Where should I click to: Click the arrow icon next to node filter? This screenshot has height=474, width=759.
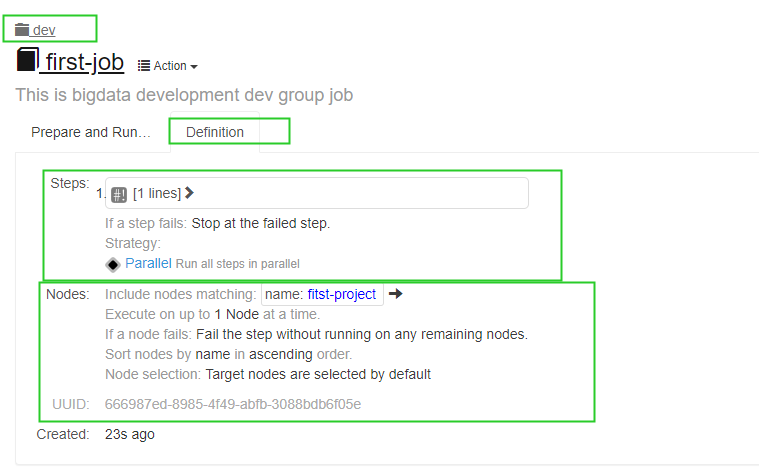click(x=395, y=293)
